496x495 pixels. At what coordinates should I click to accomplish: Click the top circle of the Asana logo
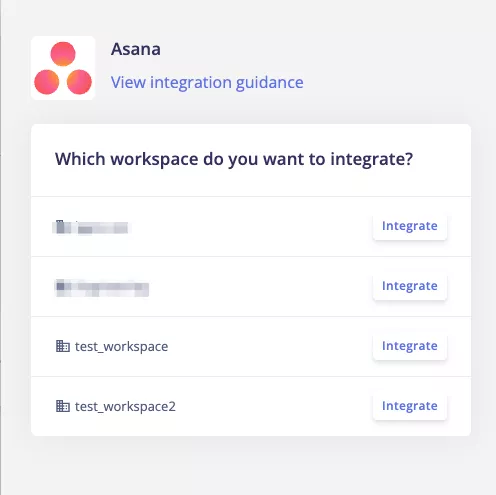[63, 54]
